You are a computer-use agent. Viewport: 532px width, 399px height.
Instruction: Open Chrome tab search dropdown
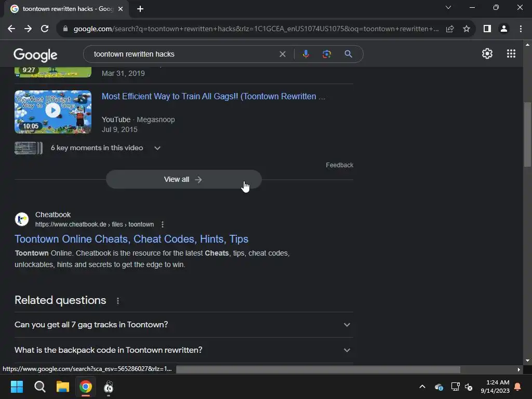click(448, 7)
